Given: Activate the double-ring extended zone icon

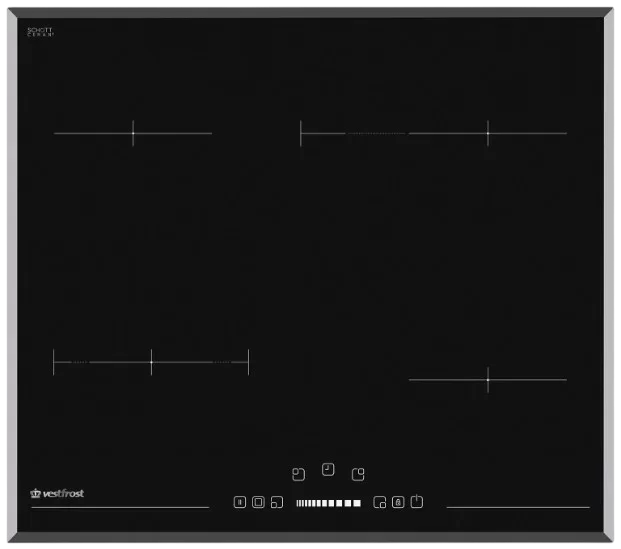Looking at the screenshot, I should click(258, 502).
